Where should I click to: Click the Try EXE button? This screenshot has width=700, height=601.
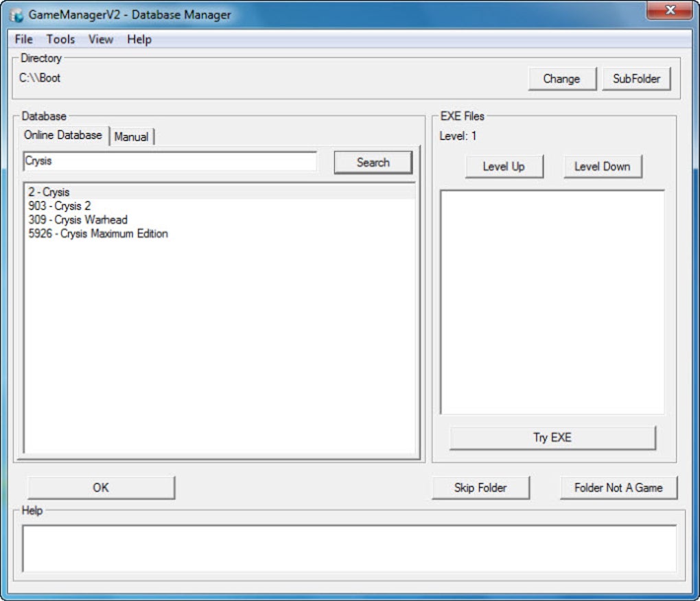pyautogui.click(x=552, y=437)
